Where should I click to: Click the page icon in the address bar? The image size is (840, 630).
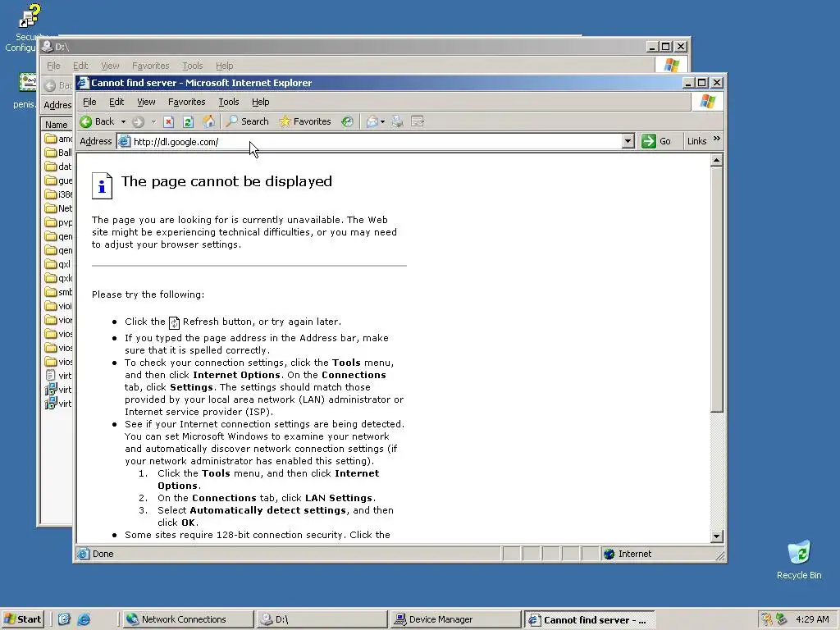125,141
